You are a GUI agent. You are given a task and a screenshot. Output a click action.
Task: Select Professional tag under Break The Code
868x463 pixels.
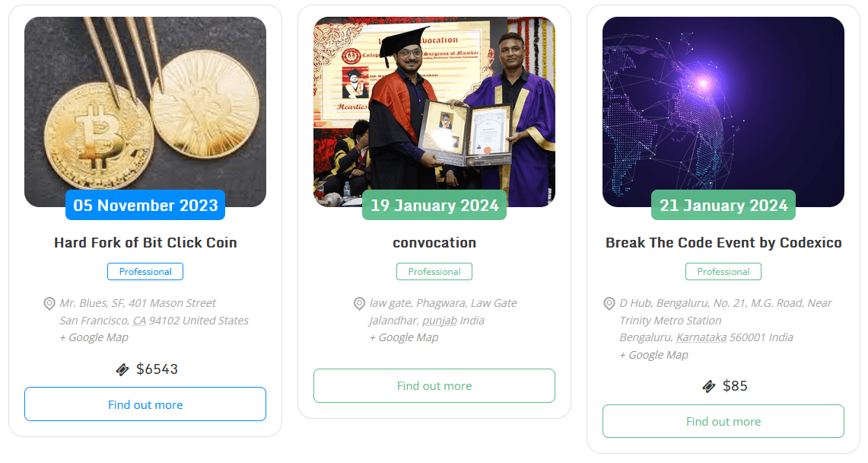coord(723,272)
